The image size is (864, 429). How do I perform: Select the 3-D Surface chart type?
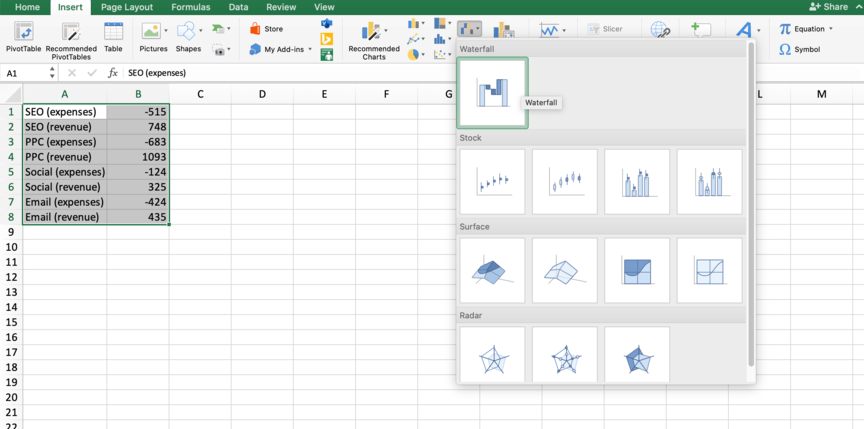pos(492,270)
